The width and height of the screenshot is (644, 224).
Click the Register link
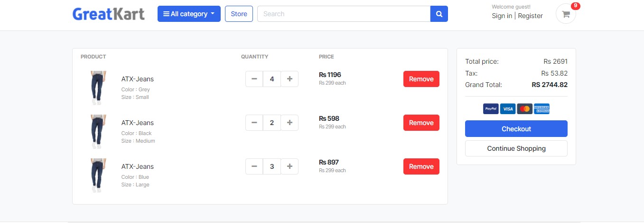[x=530, y=16]
